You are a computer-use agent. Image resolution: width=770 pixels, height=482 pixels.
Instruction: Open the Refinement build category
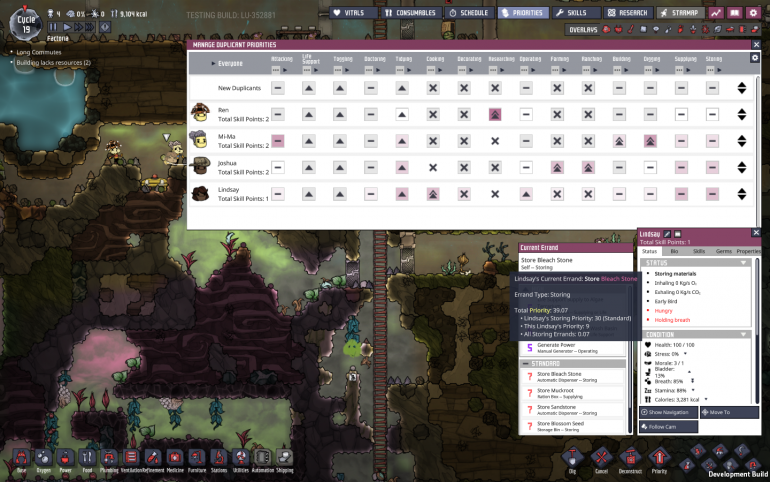pyautogui.click(x=153, y=458)
